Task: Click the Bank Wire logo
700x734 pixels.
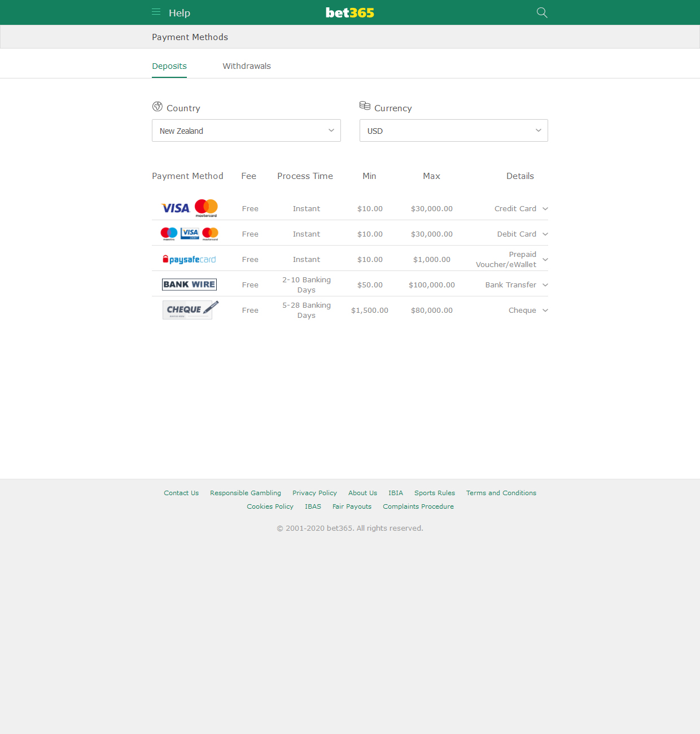Action: coord(189,285)
